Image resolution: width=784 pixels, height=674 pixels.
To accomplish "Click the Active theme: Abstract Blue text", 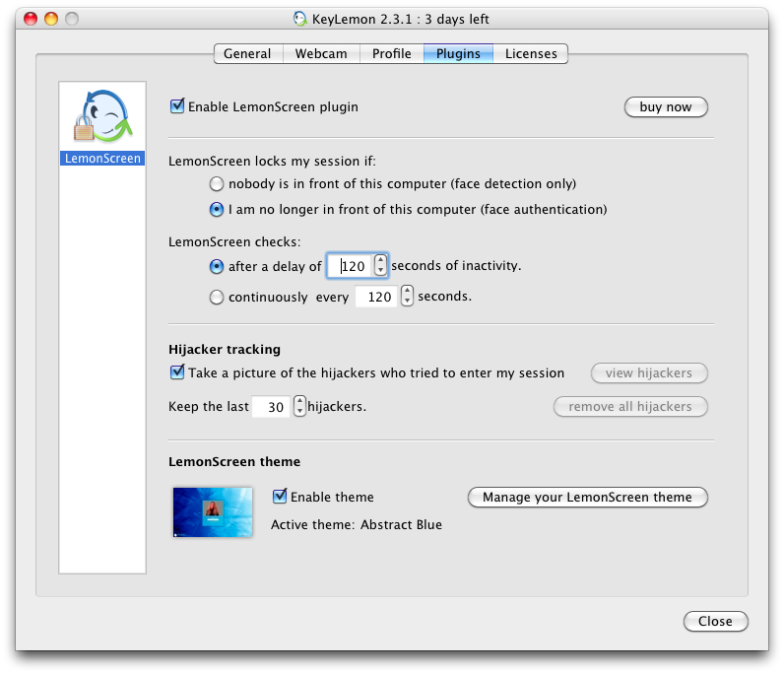I will coord(357,524).
